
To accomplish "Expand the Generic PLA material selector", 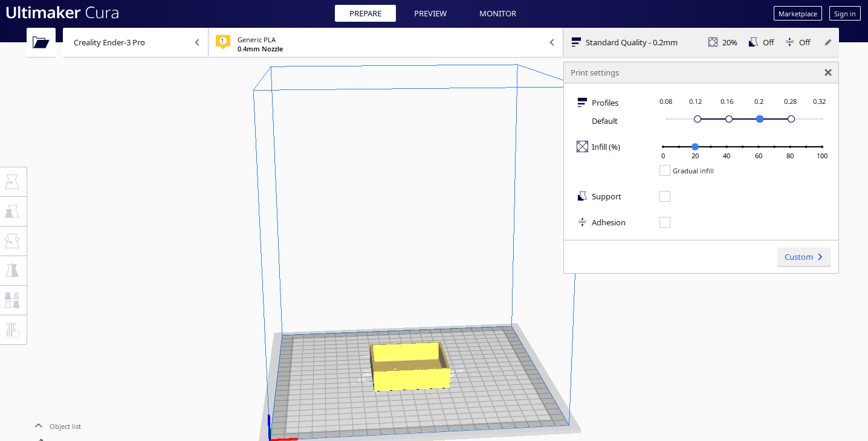I will pos(386,42).
